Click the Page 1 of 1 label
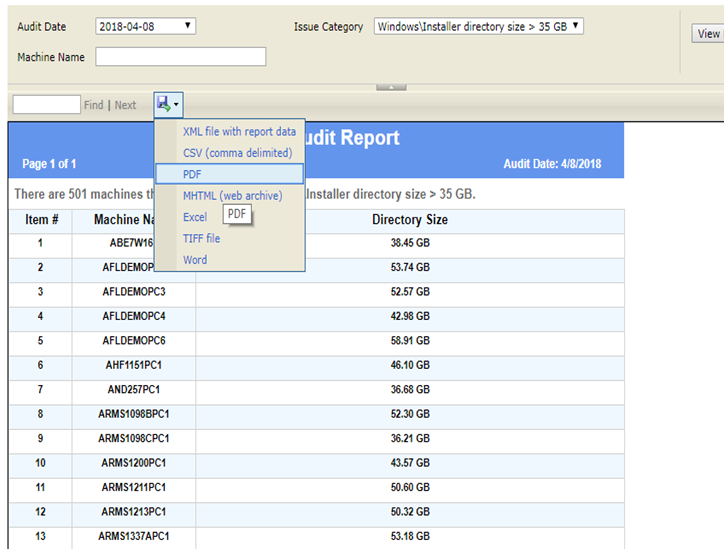The height and width of the screenshot is (549, 724). (49, 164)
